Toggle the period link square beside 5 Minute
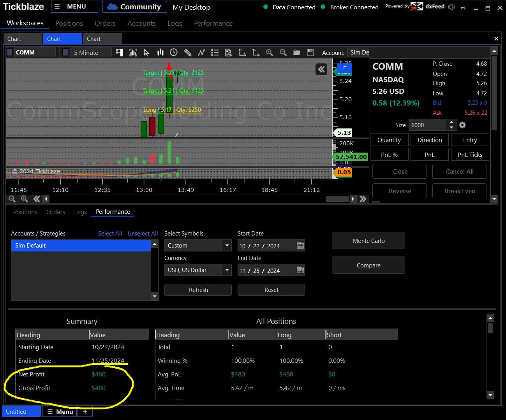Image resolution: width=506 pixels, height=420 pixels. coord(65,52)
